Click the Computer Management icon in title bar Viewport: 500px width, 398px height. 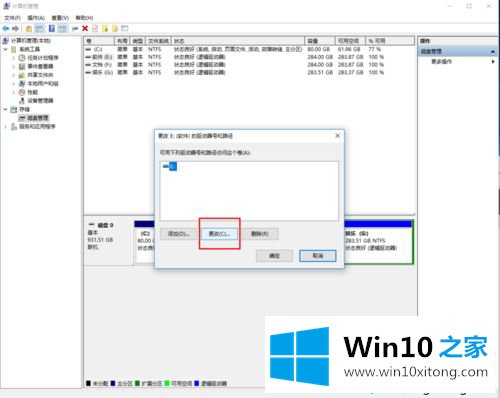tap(6, 6)
